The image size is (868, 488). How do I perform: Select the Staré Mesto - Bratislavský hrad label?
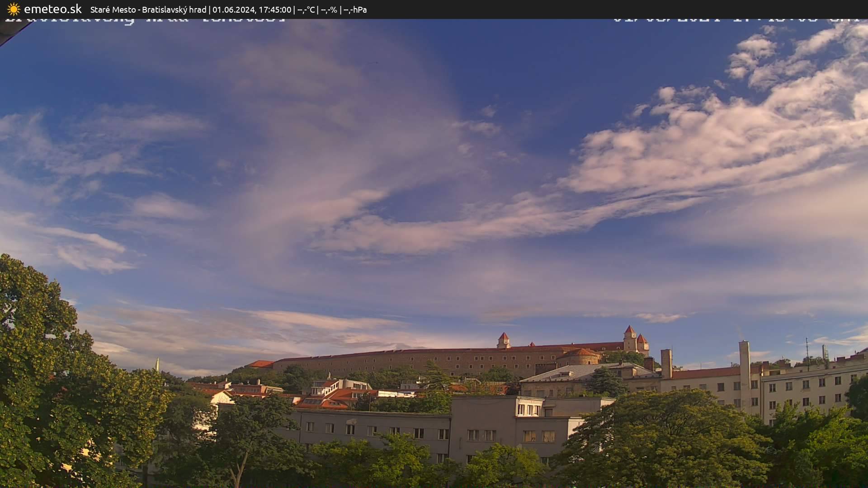[x=149, y=9]
